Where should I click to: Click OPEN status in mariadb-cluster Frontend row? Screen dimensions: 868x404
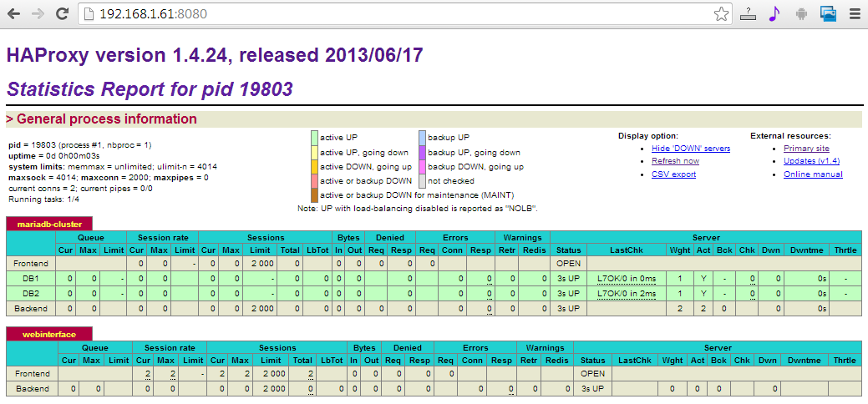point(569,264)
